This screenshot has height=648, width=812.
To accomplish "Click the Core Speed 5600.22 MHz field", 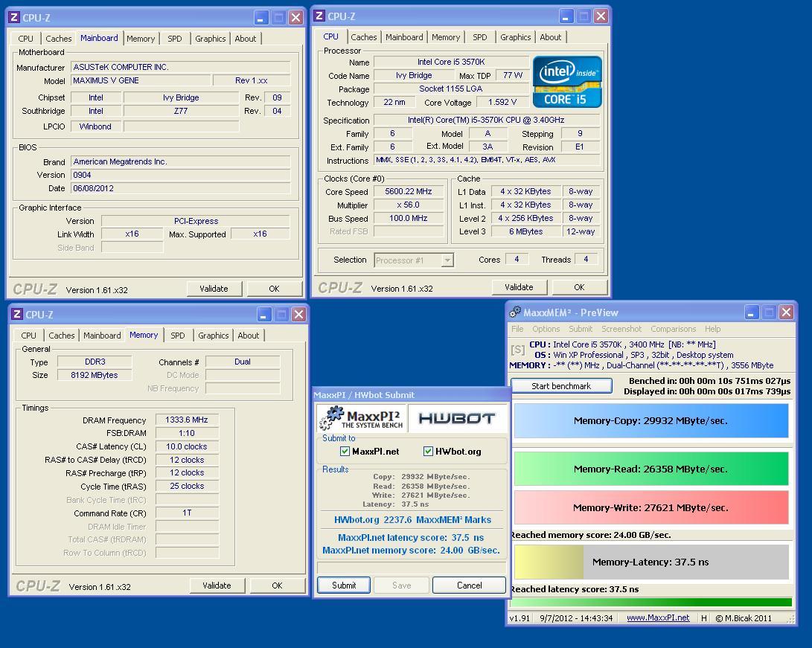I will 409,191.
